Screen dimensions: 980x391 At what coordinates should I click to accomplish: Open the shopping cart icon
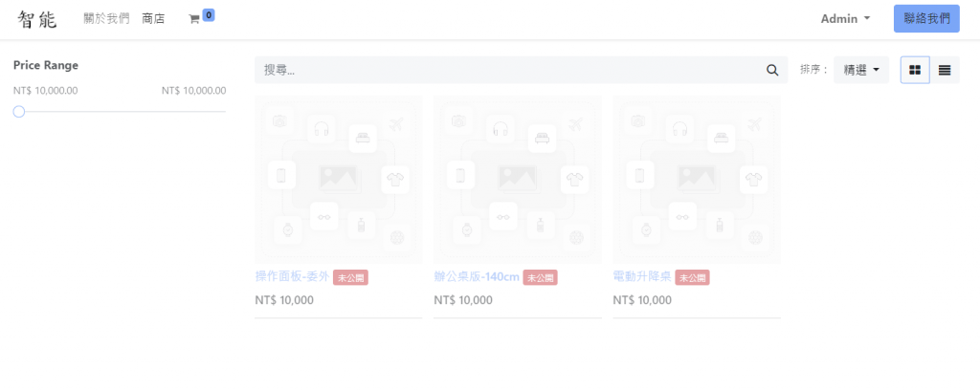194,19
